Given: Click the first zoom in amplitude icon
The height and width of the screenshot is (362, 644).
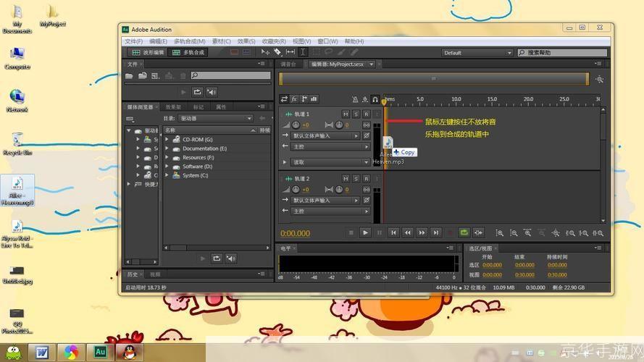Looking at the screenshot, I should [x=499, y=233].
